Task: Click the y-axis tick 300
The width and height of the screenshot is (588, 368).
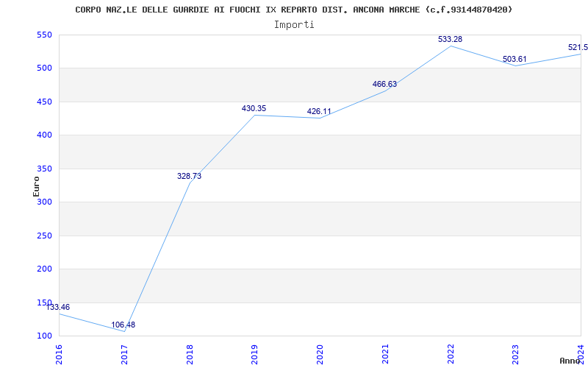Action: tap(43, 202)
